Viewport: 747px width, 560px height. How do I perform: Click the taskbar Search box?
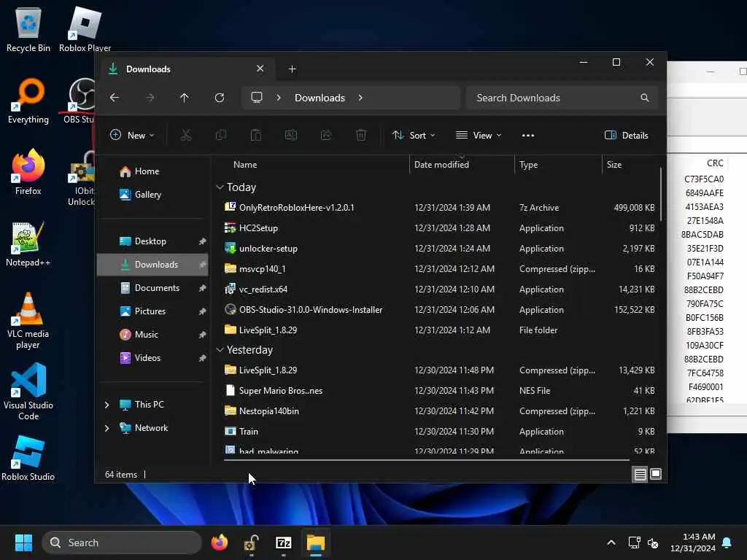pos(122,542)
